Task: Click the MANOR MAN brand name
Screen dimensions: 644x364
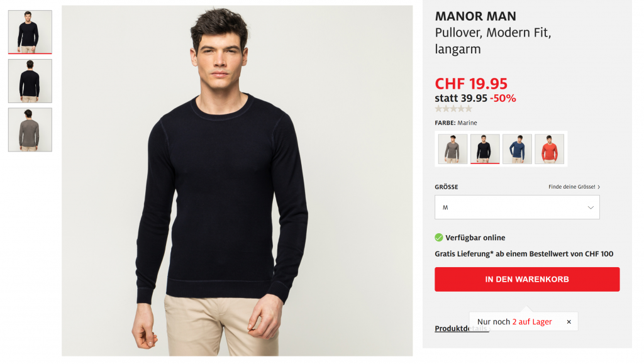Action: pyautogui.click(x=475, y=16)
